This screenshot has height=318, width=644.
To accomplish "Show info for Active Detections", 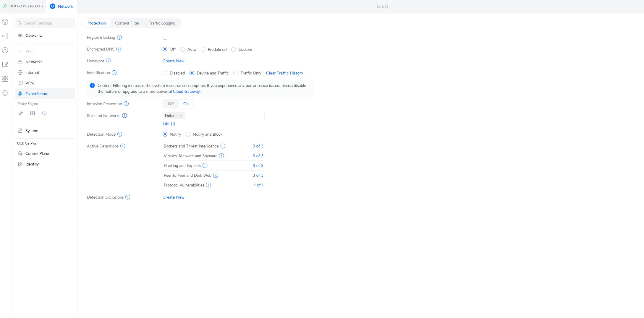I will pyautogui.click(x=123, y=146).
